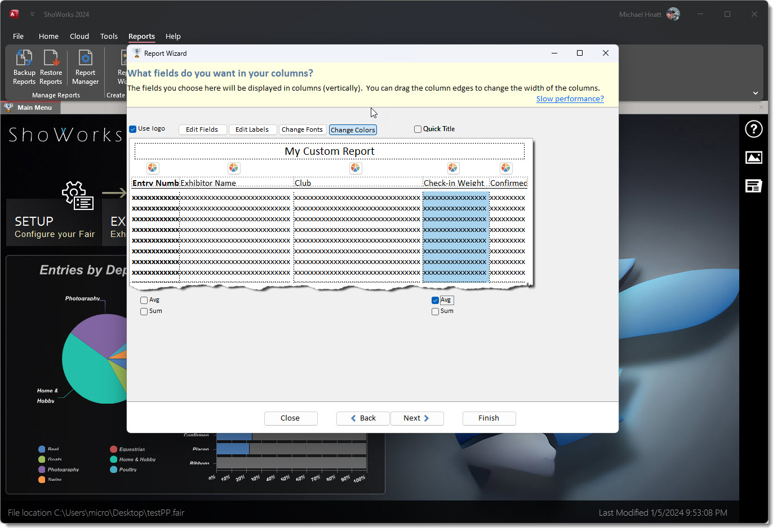Enable Sum under Check-in Weight column
The width and height of the screenshot is (777, 532).
point(435,311)
